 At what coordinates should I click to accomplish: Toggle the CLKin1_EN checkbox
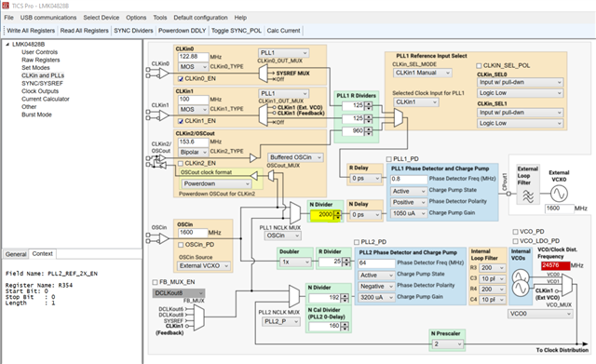pyautogui.click(x=181, y=121)
